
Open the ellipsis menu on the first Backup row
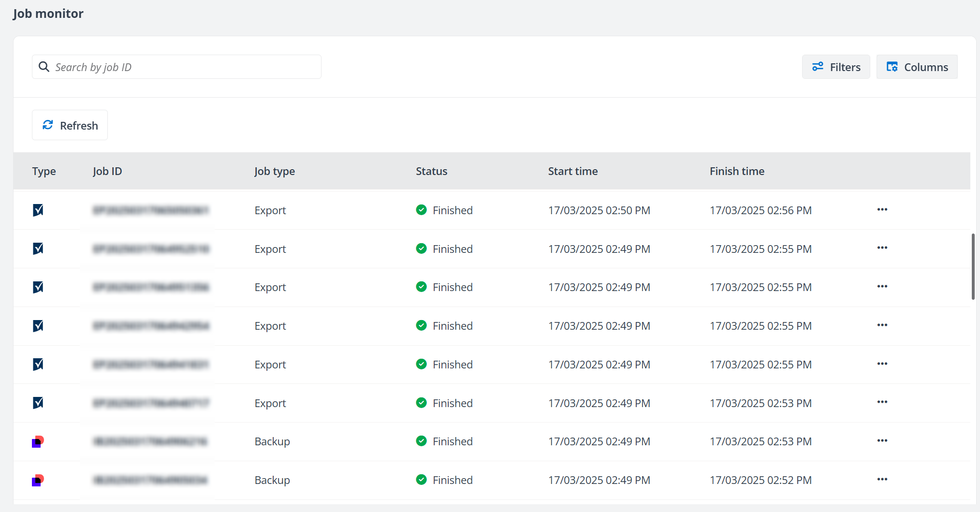pos(882,441)
